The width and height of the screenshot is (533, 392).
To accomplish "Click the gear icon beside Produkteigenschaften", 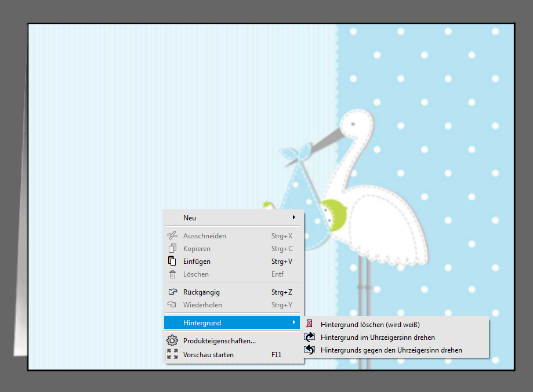I will (x=172, y=340).
